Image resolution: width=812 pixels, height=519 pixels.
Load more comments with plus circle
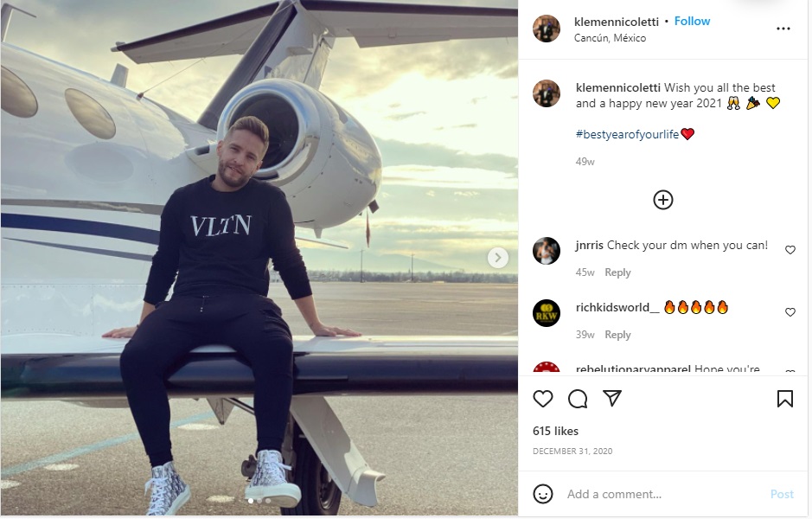point(663,200)
